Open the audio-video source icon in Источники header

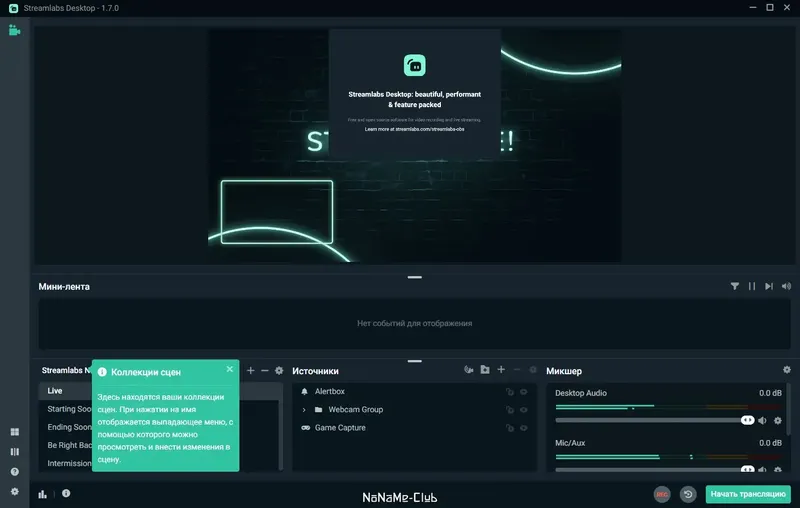[x=468, y=369]
